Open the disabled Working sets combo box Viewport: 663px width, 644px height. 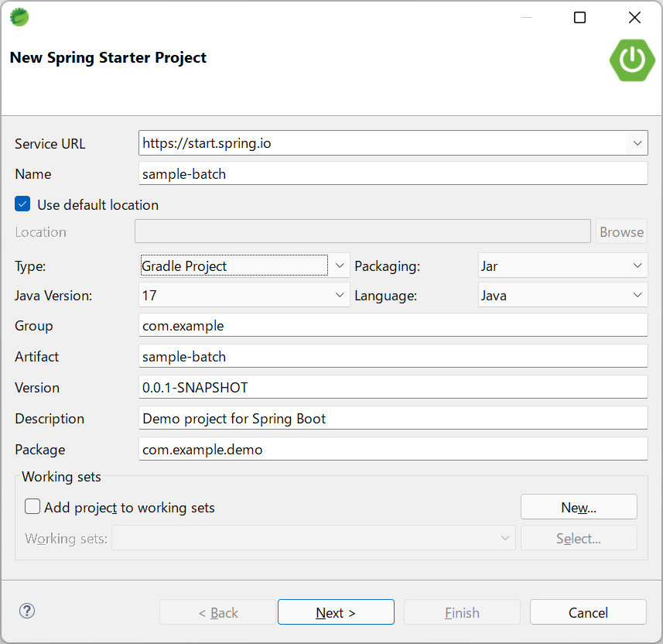click(313, 538)
